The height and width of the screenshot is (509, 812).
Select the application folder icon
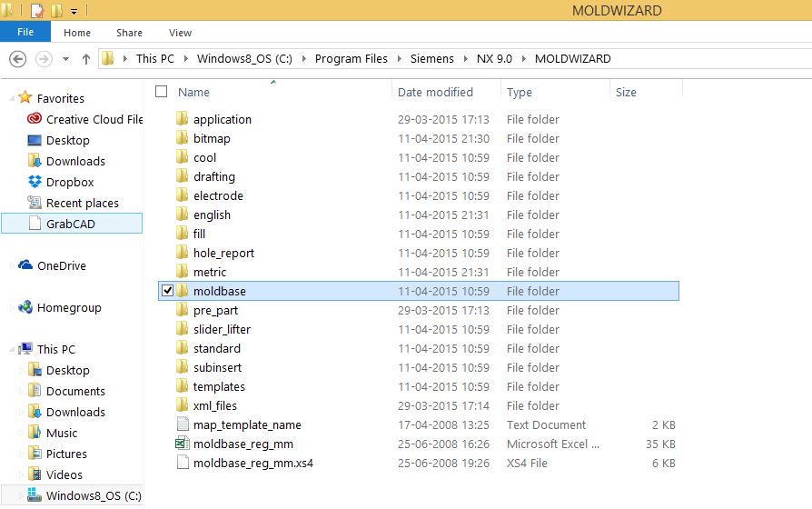pos(183,119)
